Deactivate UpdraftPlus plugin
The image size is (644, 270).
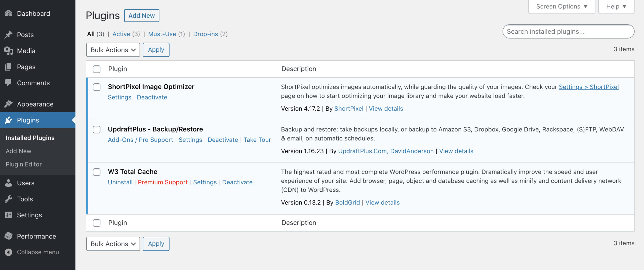(223, 140)
